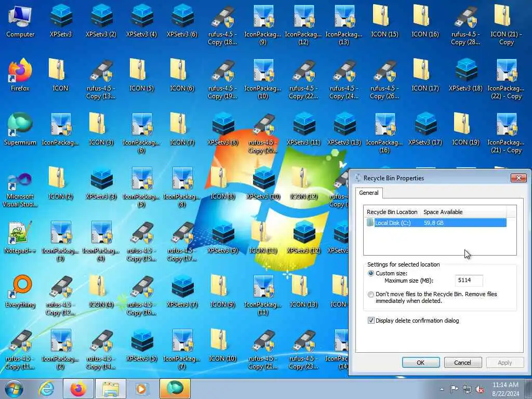Select the XPSetv3 (17) desktop icon
Screen dimensions: 532x399
(425, 129)
